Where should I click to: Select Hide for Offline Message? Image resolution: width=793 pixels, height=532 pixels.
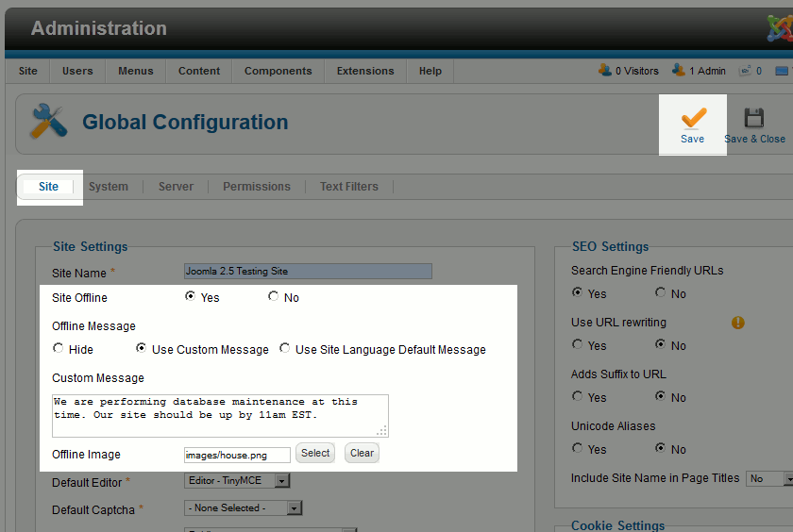(59, 348)
